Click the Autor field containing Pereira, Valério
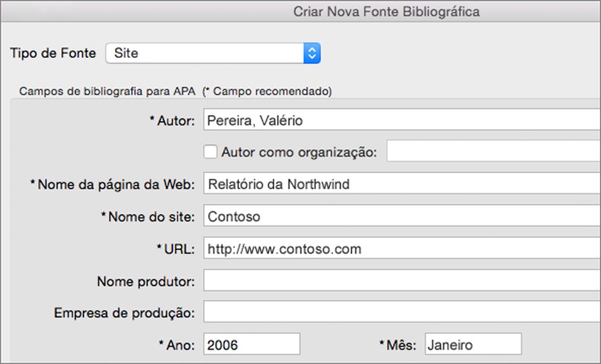The width and height of the screenshot is (601, 364). 402,121
